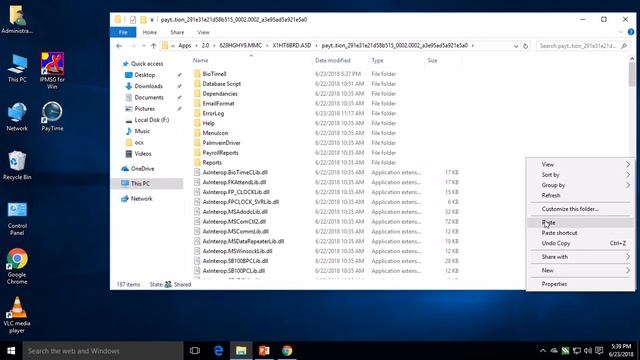
Task: Open This PC desktop icon
Action: (17, 68)
